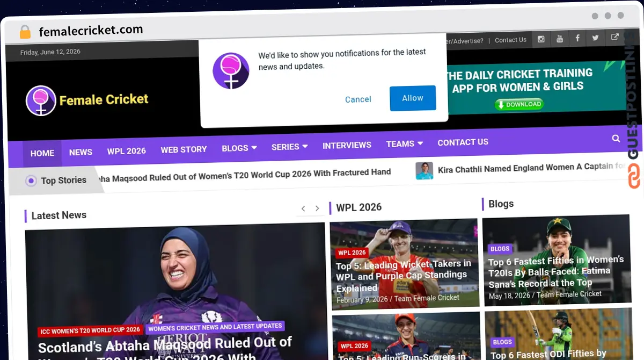Open the Twitter social icon
Screen dimensions: 644x360
tap(596, 38)
